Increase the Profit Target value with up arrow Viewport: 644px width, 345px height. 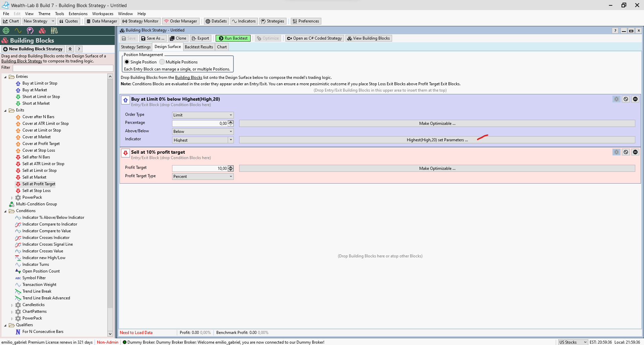pyautogui.click(x=231, y=167)
